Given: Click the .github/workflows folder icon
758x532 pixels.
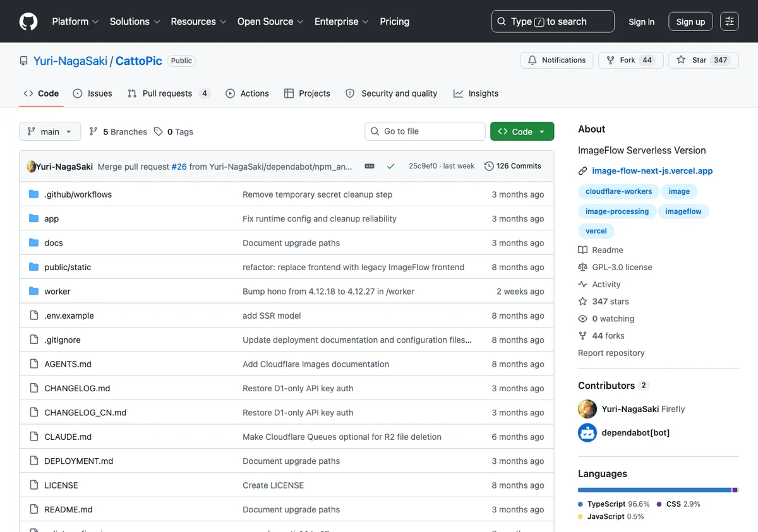Looking at the screenshot, I should click(34, 194).
